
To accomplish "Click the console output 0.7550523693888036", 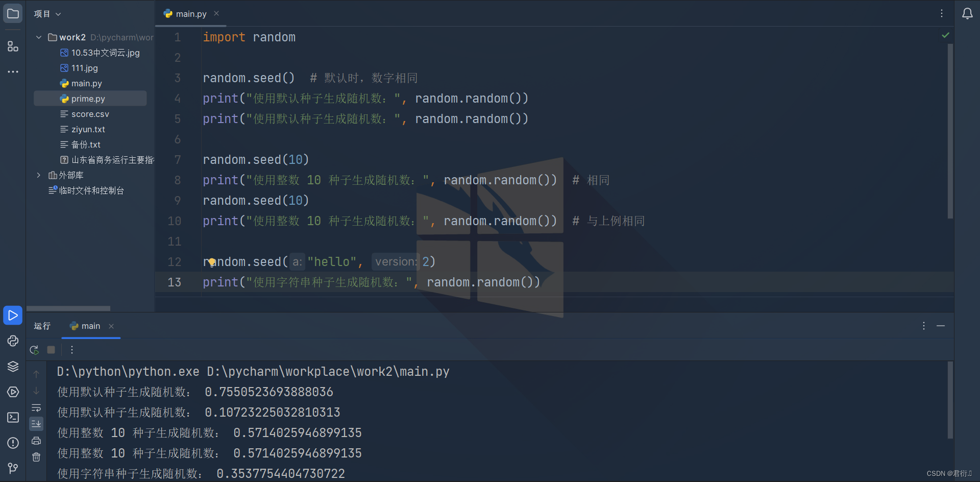I will 269,392.
